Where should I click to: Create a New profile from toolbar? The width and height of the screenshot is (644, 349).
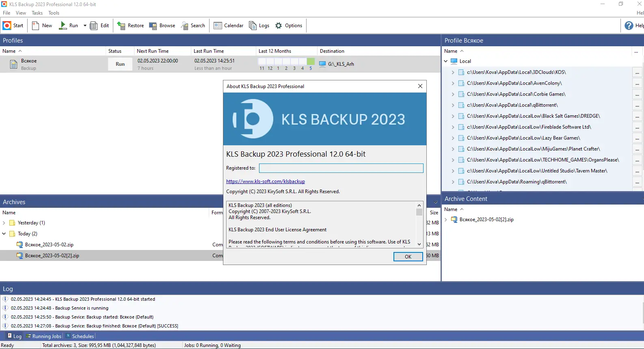click(42, 26)
